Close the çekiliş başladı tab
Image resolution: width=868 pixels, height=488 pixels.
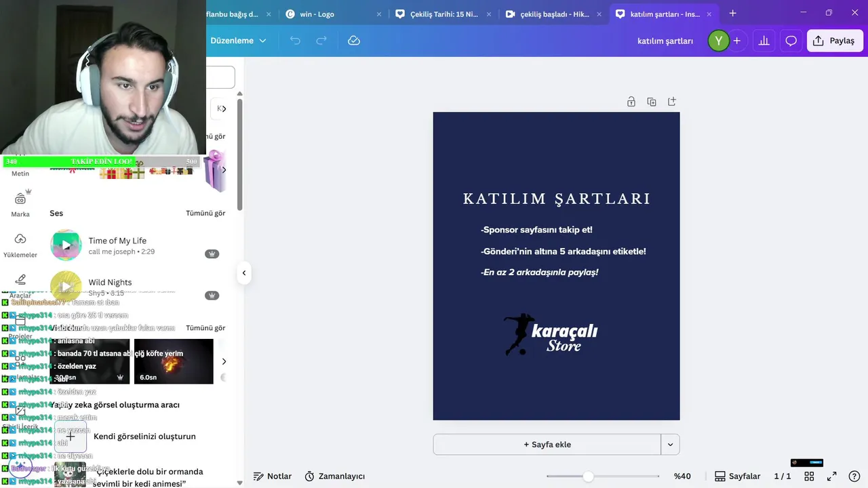click(x=599, y=14)
